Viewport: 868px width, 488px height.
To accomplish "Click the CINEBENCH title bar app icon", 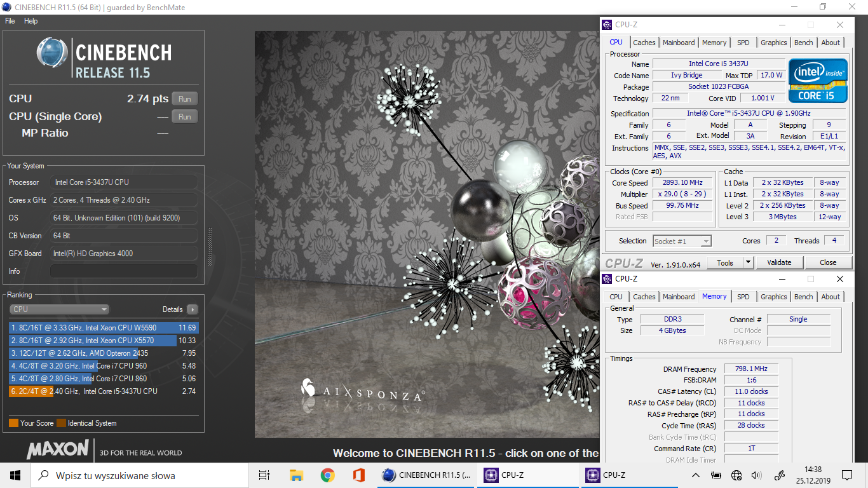I will [6, 6].
